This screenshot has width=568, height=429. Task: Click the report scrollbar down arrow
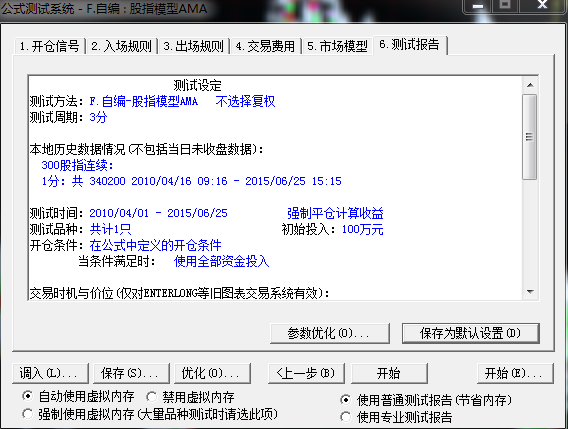coord(530,292)
